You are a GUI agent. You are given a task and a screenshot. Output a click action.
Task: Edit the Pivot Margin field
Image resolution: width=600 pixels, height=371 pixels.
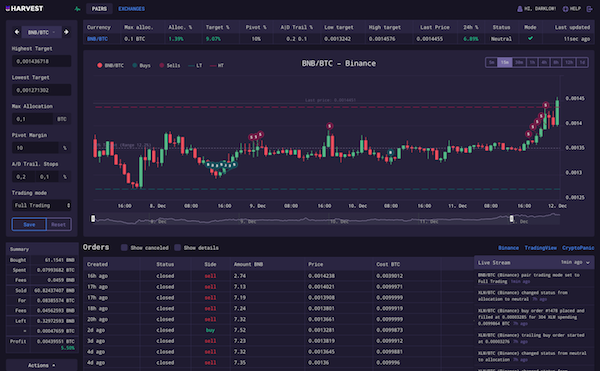coord(35,148)
